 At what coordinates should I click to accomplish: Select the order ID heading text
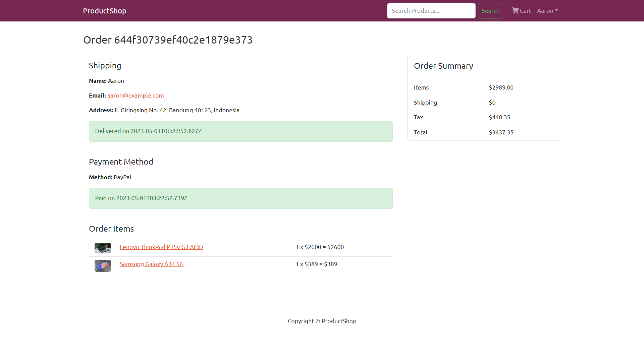coord(168,40)
